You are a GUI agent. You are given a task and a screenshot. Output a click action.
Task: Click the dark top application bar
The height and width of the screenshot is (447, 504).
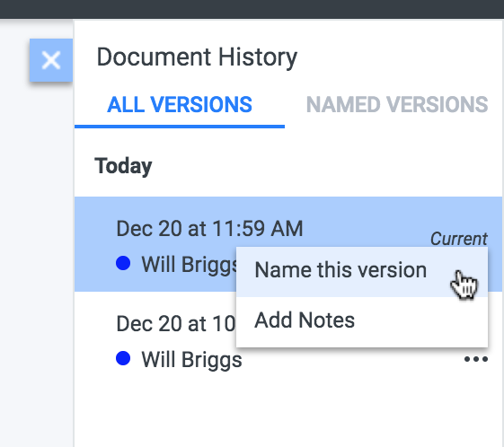pyautogui.click(x=252, y=9)
